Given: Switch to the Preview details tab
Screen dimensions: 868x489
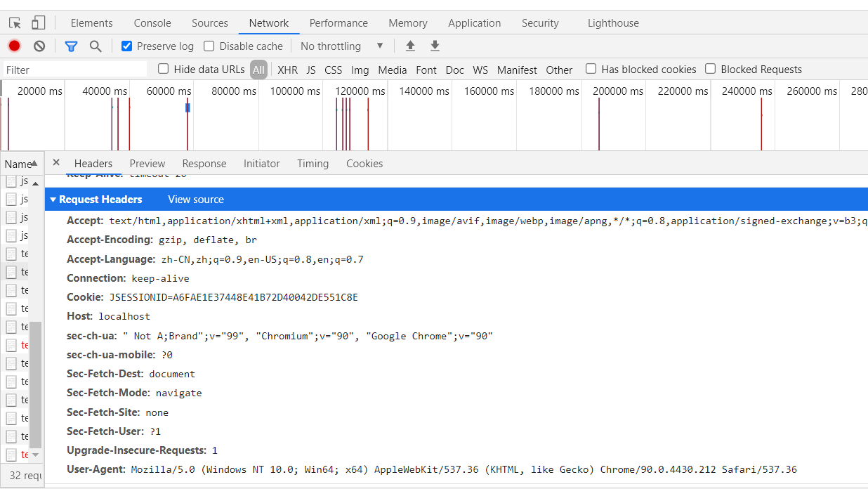Looking at the screenshot, I should pyautogui.click(x=147, y=164).
